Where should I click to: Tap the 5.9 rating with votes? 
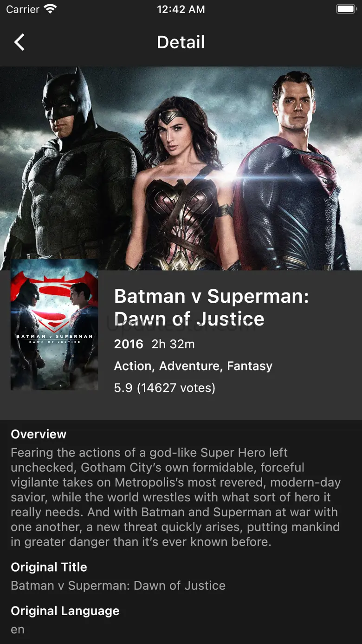(x=165, y=388)
